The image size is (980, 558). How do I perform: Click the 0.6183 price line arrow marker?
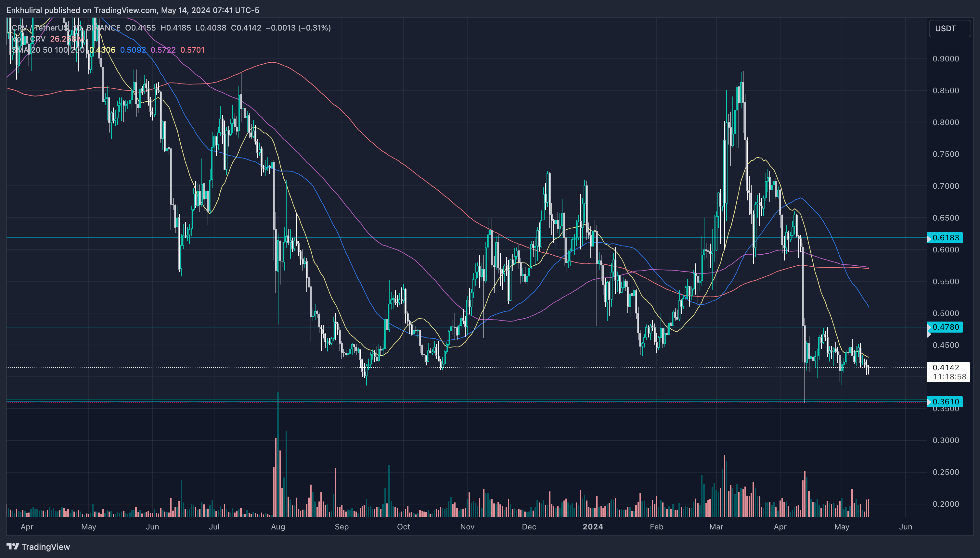pyautogui.click(x=929, y=238)
